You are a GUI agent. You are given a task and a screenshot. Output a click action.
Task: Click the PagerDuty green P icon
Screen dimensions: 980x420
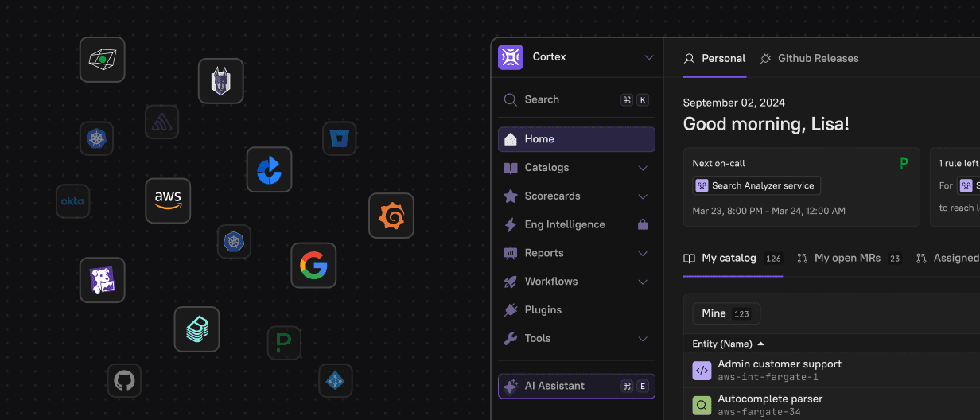(284, 343)
